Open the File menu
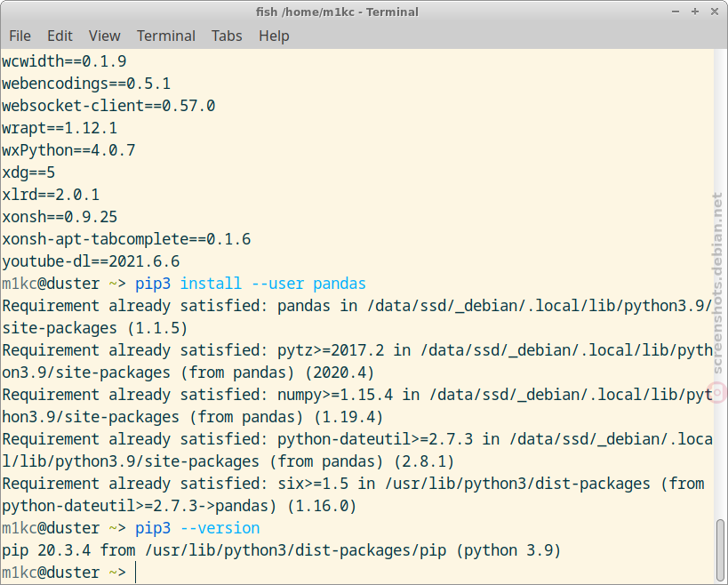This screenshot has height=585, width=728. (x=20, y=36)
